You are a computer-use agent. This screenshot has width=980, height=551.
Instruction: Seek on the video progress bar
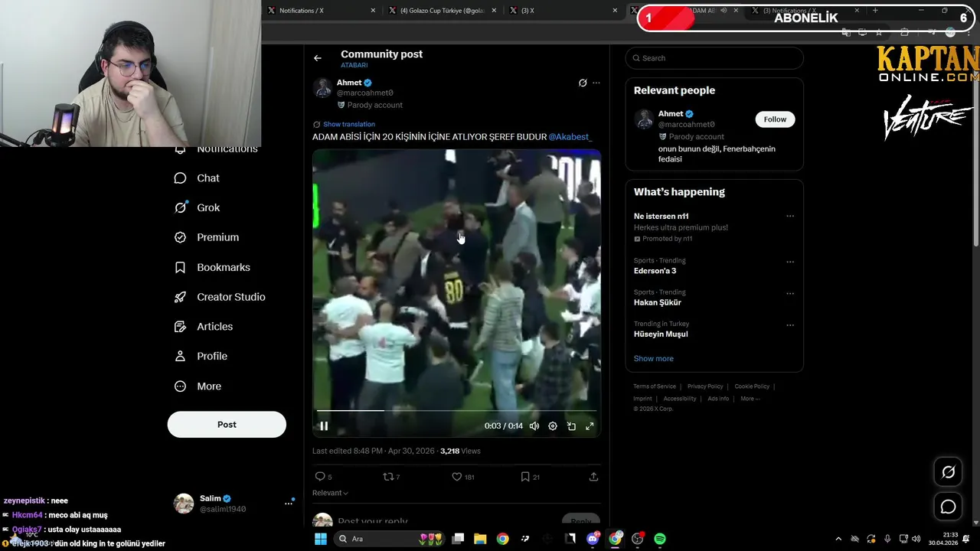tap(456, 411)
